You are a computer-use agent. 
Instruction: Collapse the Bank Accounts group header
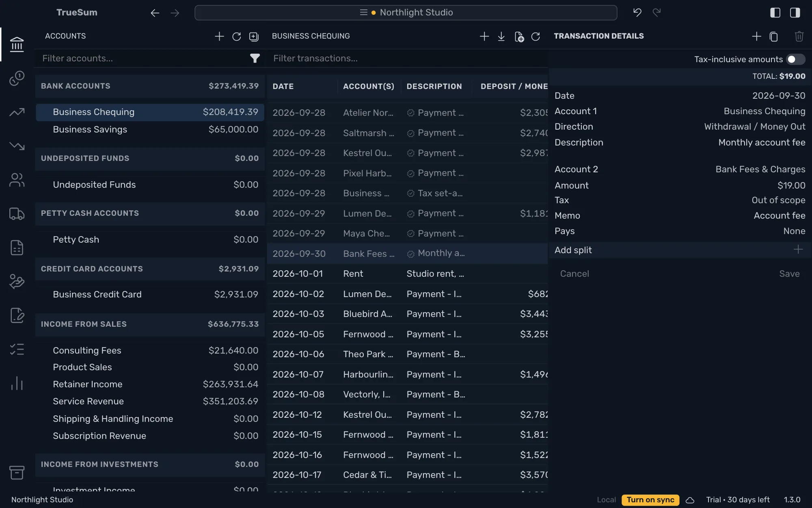150,86
